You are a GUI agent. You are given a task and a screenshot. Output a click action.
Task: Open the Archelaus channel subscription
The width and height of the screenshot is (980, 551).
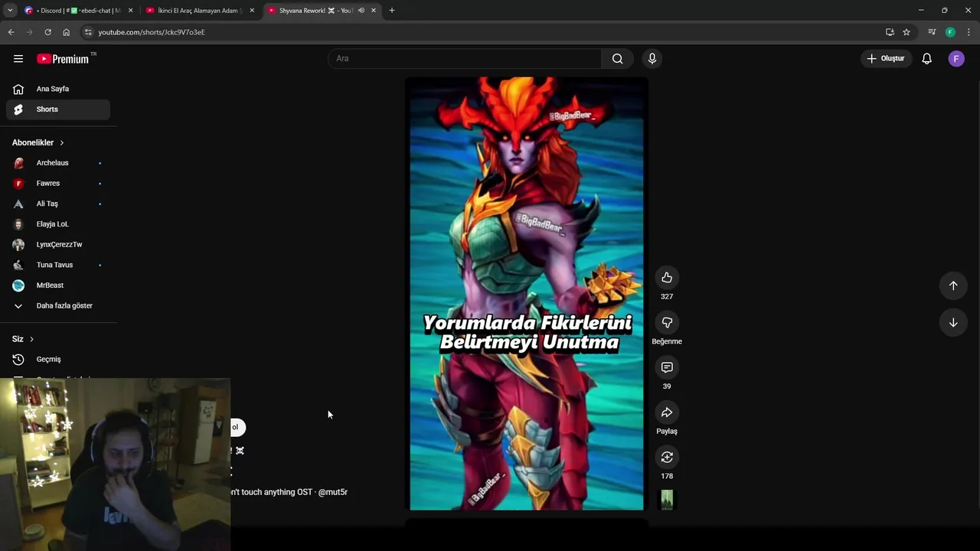pos(58,163)
